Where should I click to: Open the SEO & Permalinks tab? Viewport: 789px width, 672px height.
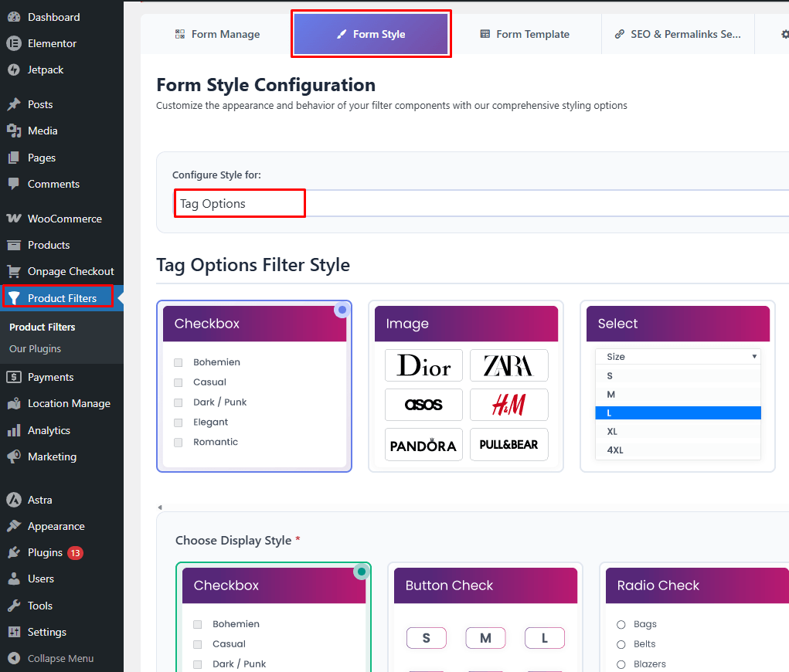click(x=678, y=34)
